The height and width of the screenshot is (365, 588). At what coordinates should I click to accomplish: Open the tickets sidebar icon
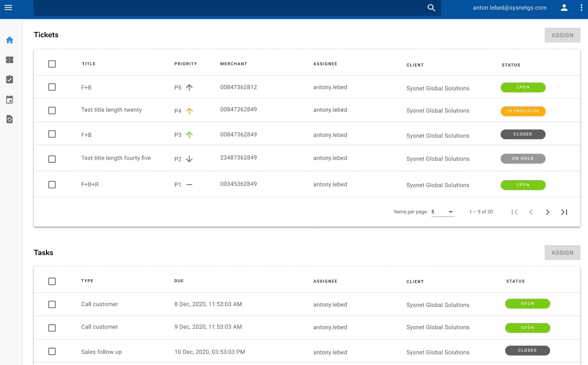(x=10, y=60)
